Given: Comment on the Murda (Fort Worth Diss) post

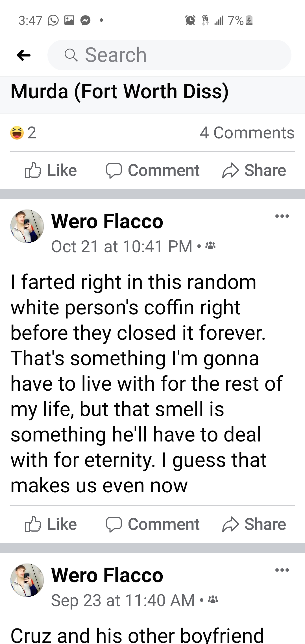Looking at the screenshot, I should [x=153, y=170].
